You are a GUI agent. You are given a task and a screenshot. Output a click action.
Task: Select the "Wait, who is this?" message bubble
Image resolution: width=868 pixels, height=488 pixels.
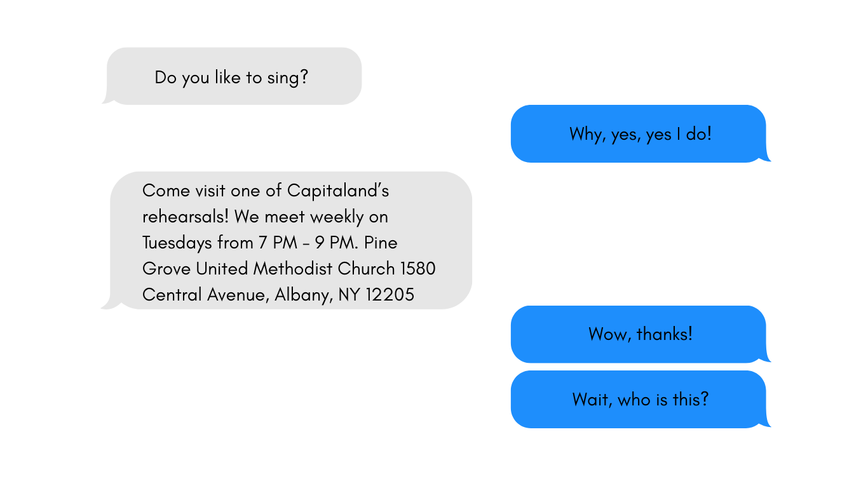(641, 399)
